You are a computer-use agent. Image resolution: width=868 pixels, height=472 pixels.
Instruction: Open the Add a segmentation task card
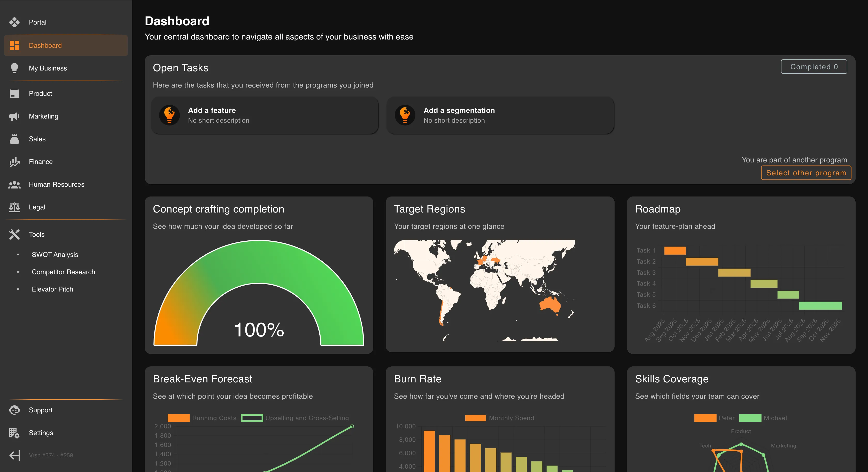[500, 115]
